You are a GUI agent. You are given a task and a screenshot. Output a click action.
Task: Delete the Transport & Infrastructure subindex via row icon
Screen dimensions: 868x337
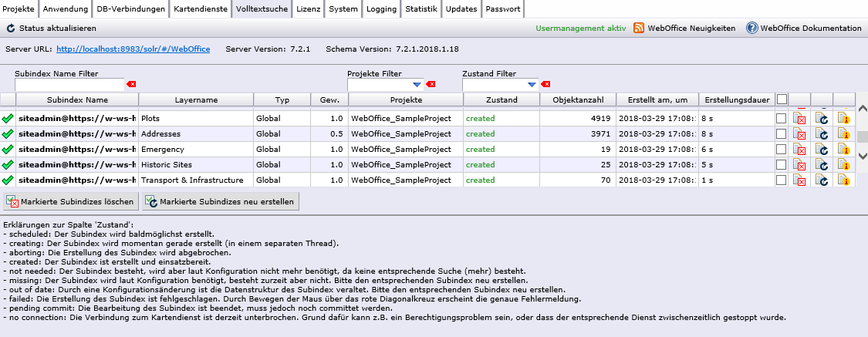click(x=799, y=180)
